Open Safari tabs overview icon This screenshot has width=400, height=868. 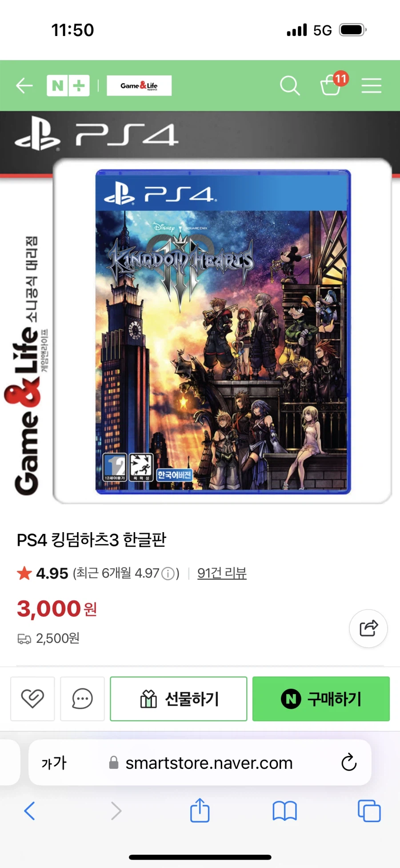click(x=369, y=811)
